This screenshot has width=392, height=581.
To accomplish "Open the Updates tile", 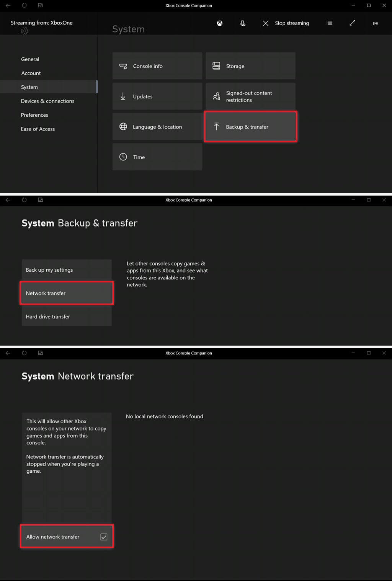I will (157, 96).
